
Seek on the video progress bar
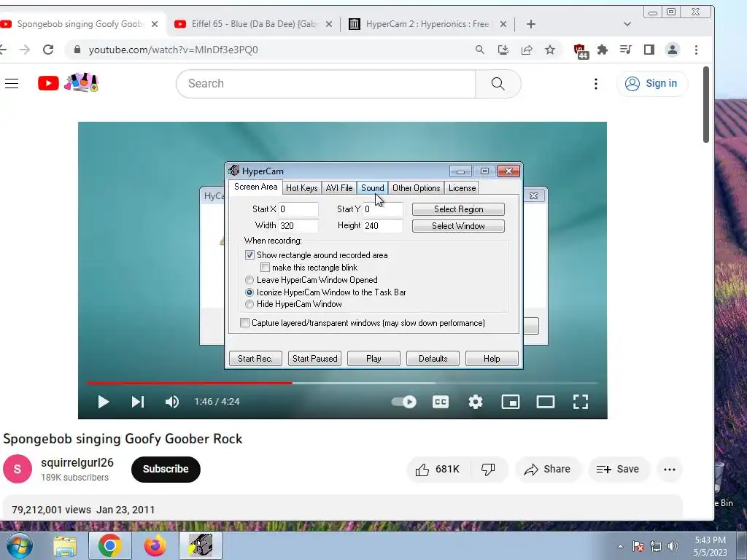(x=342, y=383)
